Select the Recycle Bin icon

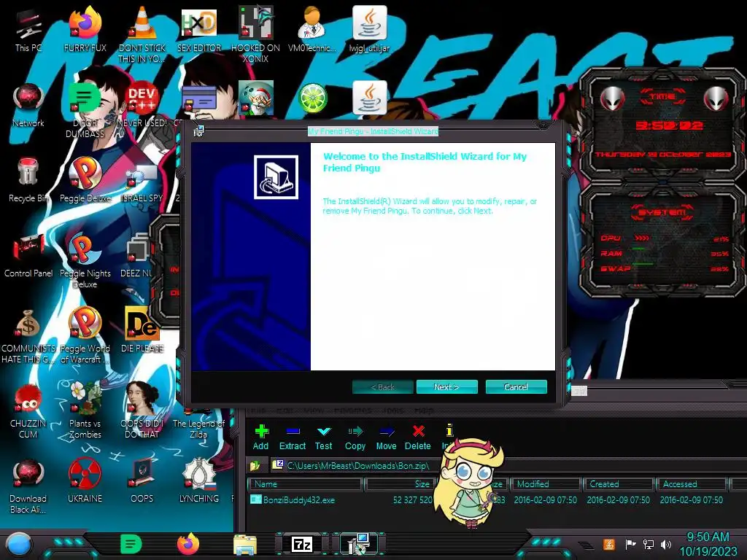click(x=28, y=181)
